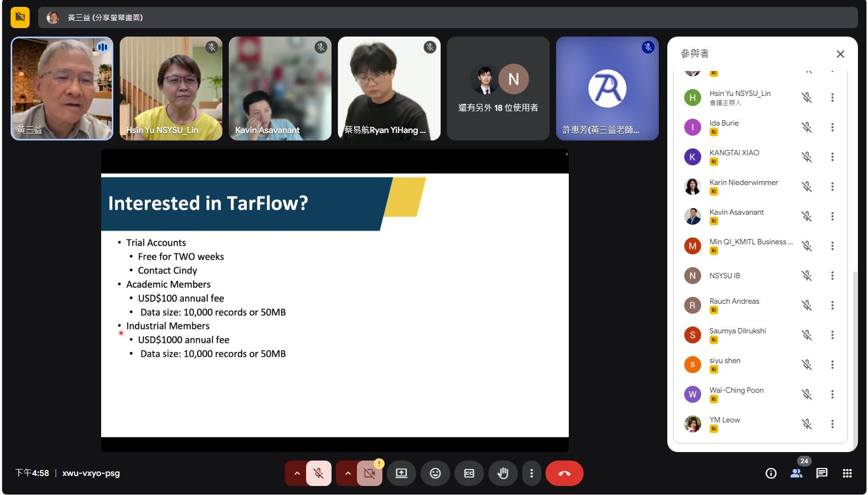Viewport: 868px width, 495px height.
Task: Leave the call with red hang-up button
Action: coord(565,473)
